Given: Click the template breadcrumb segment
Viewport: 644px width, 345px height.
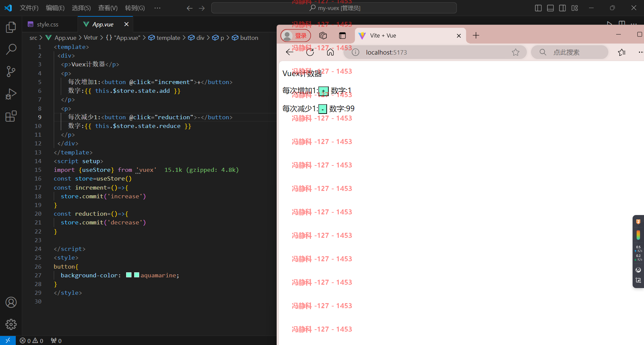Looking at the screenshot, I should 165,38.
